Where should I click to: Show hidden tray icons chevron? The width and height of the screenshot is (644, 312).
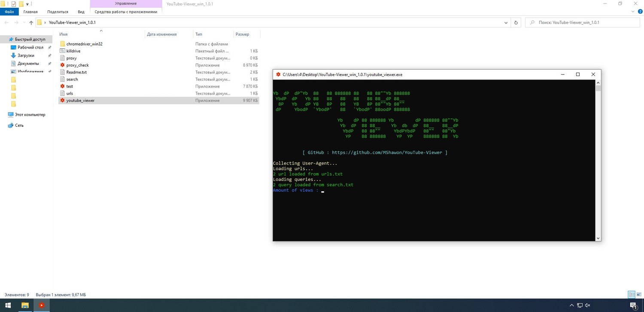(573, 306)
